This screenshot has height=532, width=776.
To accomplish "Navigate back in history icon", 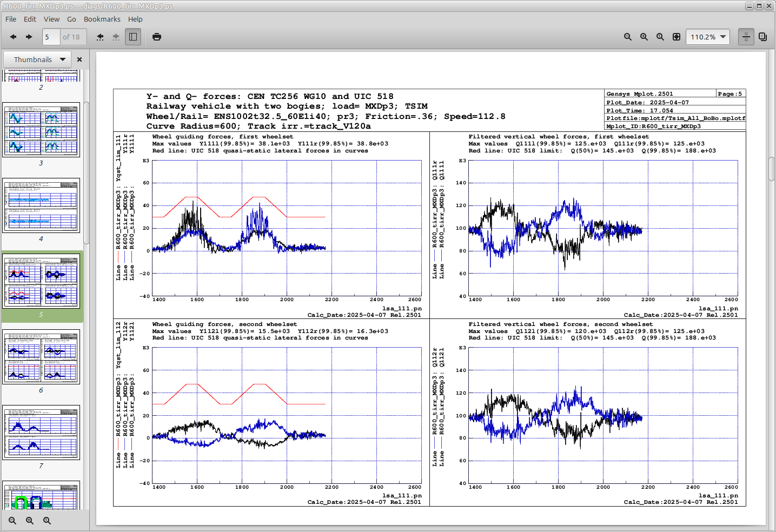I will coord(100,37).
